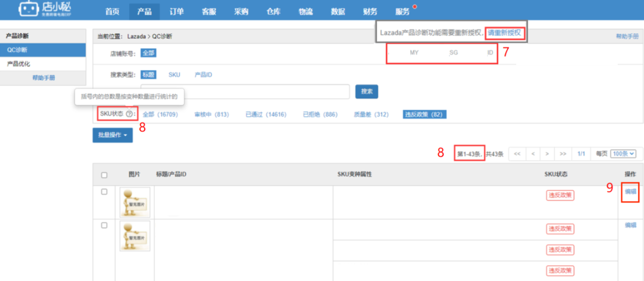Check the second product row checkbox

(x=104, y=225)
